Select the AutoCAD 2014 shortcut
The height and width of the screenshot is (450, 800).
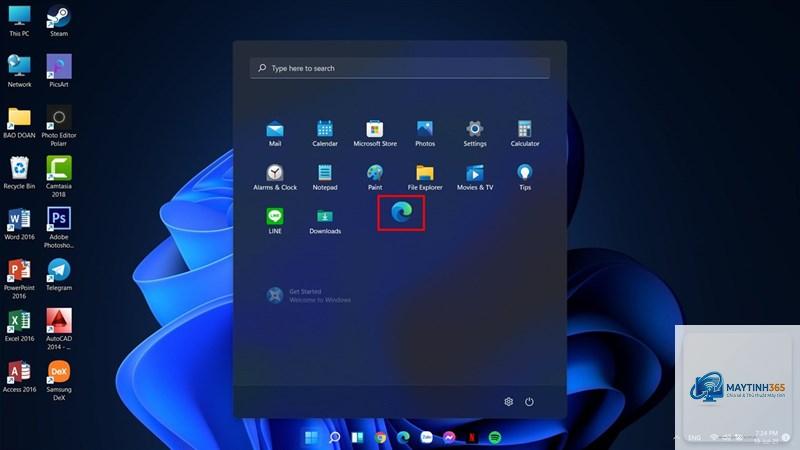click(x=59, y=329)
